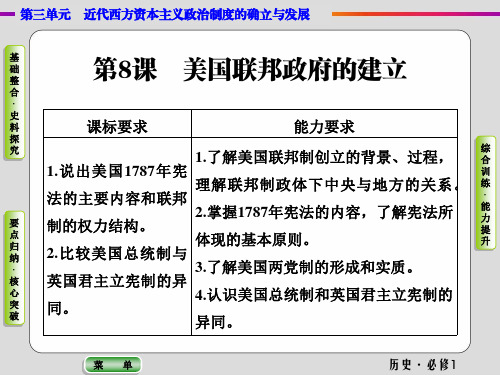Click the line 4.认识美国总统制和英国君主立宪制的
The width and height of the screenshot is (500, 375).
(x=324, y=295)
